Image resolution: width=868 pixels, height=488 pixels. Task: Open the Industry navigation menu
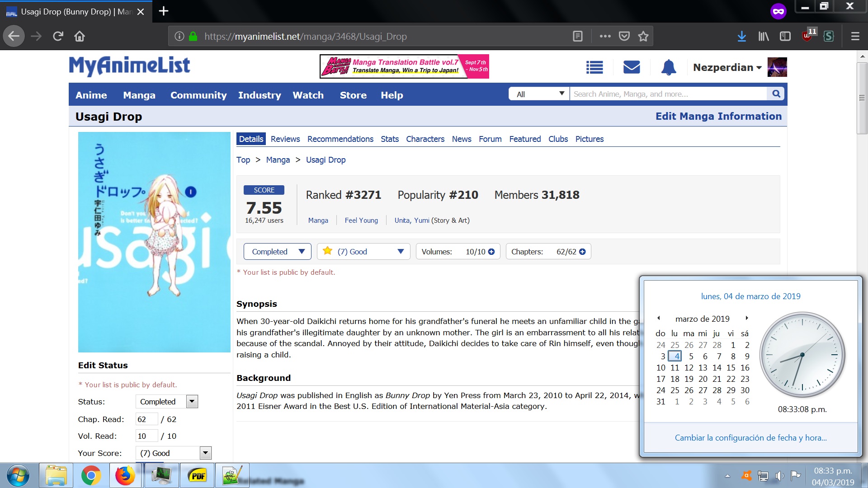click(259, 95)
